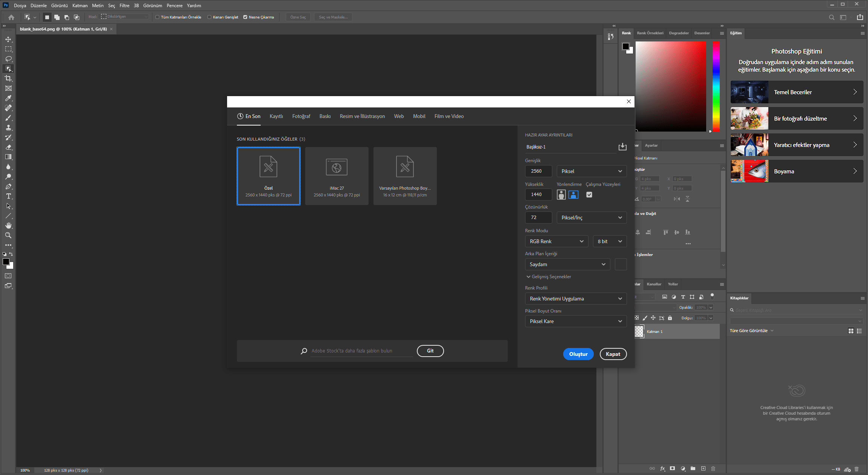Switch to the Kanallar tab

click(x=654, y=284)
